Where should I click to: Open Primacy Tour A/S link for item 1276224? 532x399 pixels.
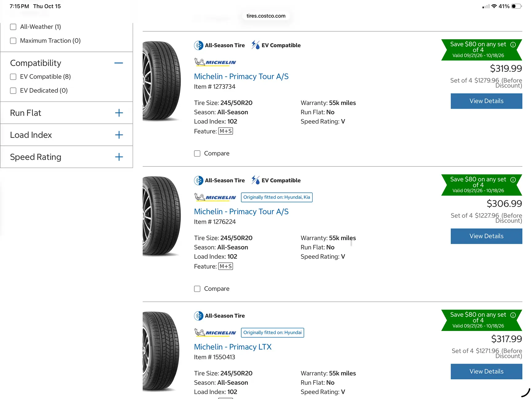pyautogui.click(x=241, y=211)
